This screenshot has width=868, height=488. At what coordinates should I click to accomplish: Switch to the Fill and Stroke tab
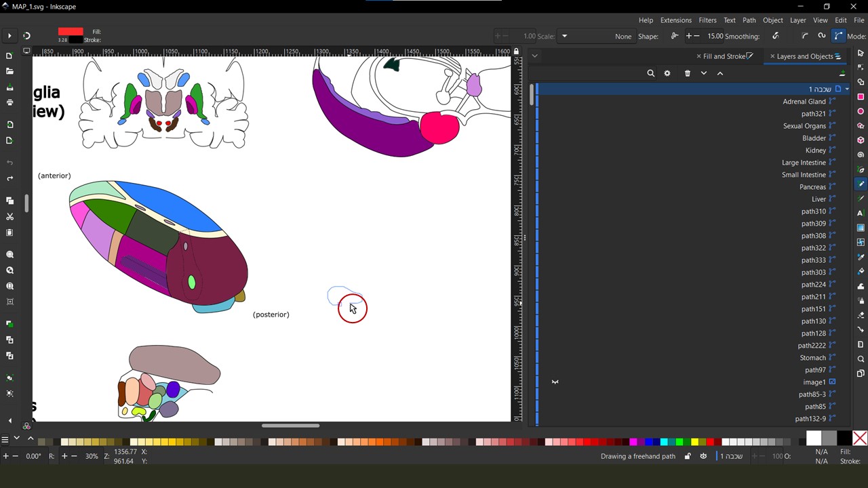[724, 56]
